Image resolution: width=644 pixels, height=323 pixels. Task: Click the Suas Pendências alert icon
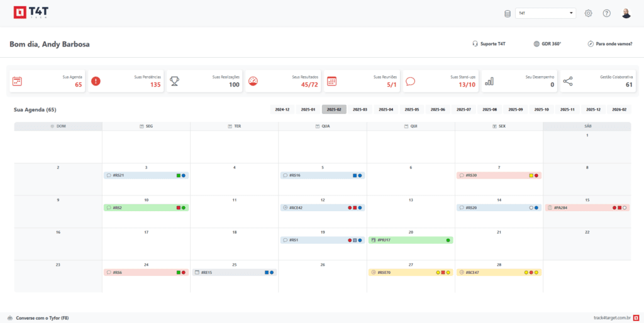pos(96,81)
